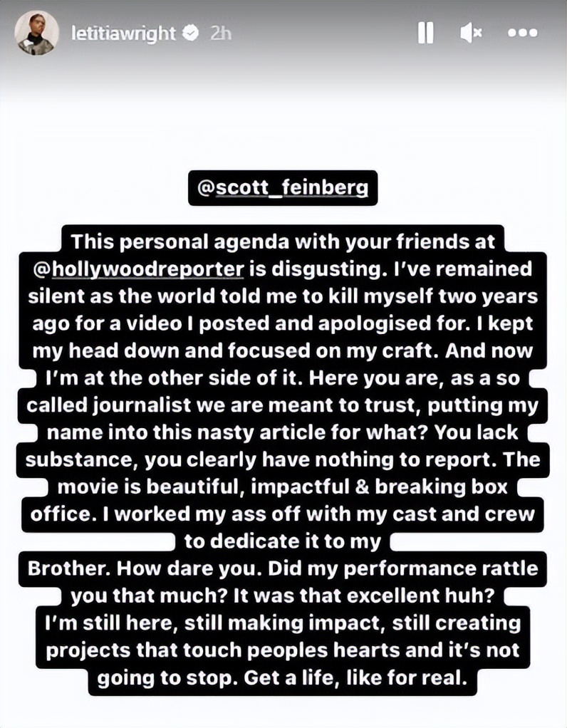This screenshot has height=728, width=567.
Task: Open letitiawright's profile picture avatar
Action: tap(36, 33)
